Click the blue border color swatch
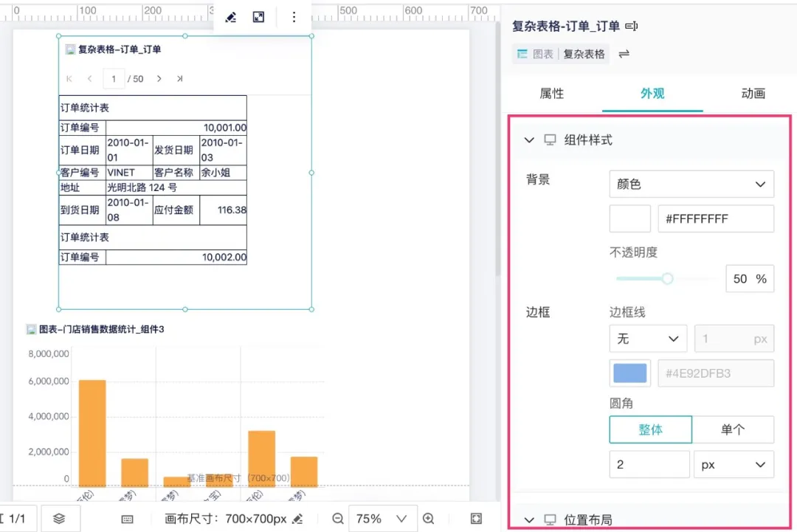Image resolution: width=797 pixels, height=532 pixels. point(629,373)
